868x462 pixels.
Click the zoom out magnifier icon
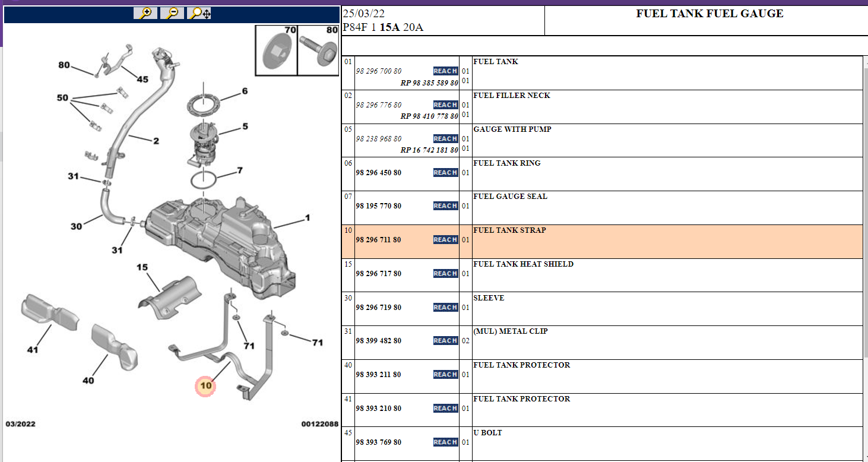tap(172, 13)
